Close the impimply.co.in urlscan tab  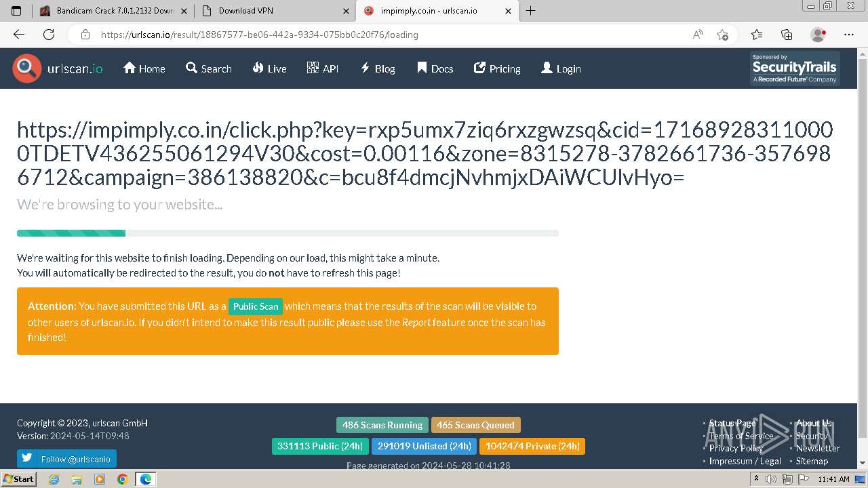click(508, 11)
